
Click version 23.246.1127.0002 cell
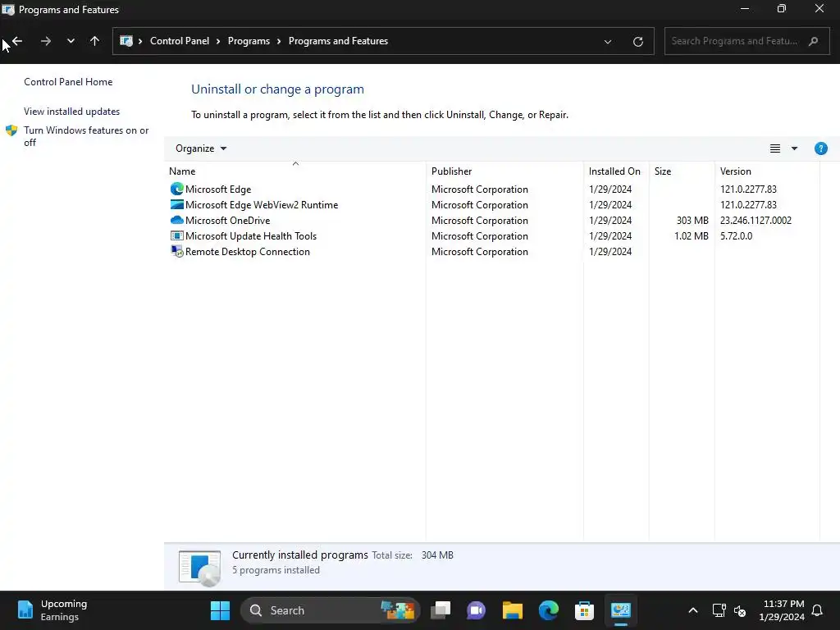[756, 220]
